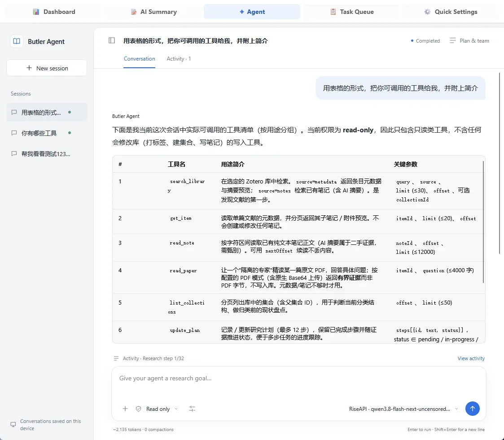Viewport: 504px width, 440px height.
Task: Click green status dot of 用表格的形式 session
Action: (70, 113)
